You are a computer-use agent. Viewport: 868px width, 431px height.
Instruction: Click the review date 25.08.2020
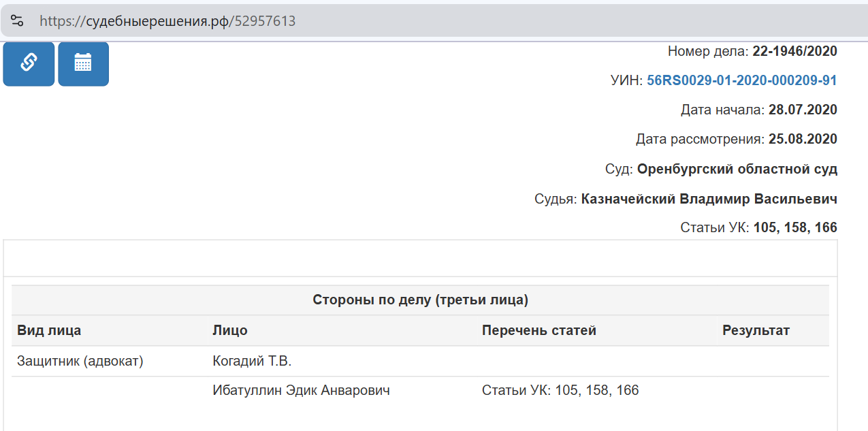(803, 140)
